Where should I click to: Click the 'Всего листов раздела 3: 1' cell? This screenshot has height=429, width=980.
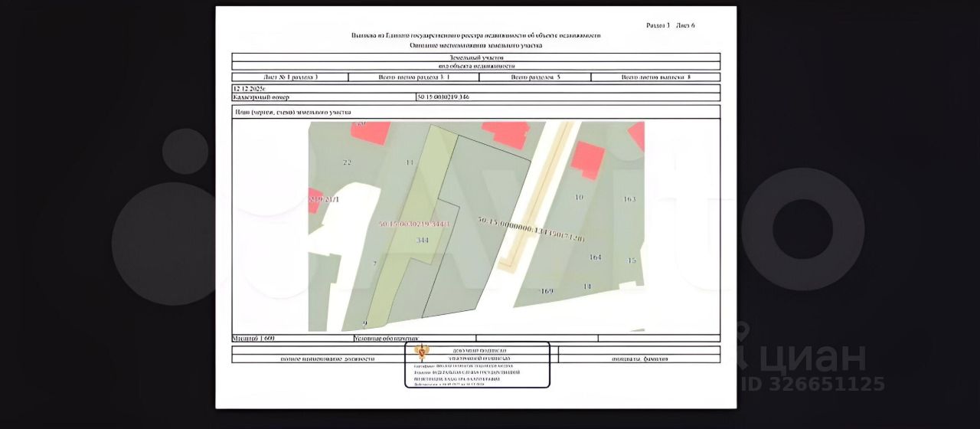point(414,77)
